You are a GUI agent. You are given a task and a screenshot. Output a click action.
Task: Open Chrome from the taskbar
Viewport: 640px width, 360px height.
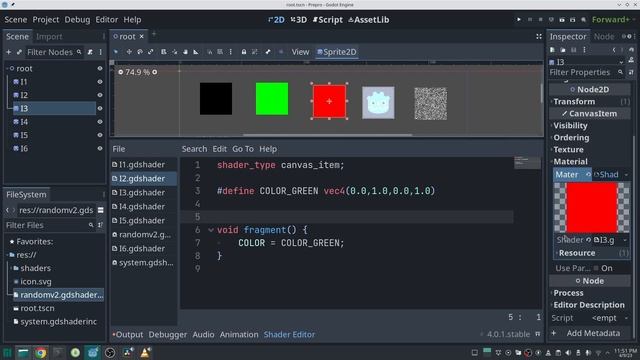[x=40, y=353]
